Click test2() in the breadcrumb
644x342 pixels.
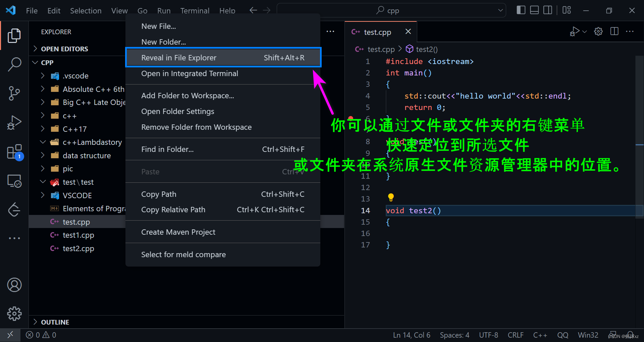point(422,49)
